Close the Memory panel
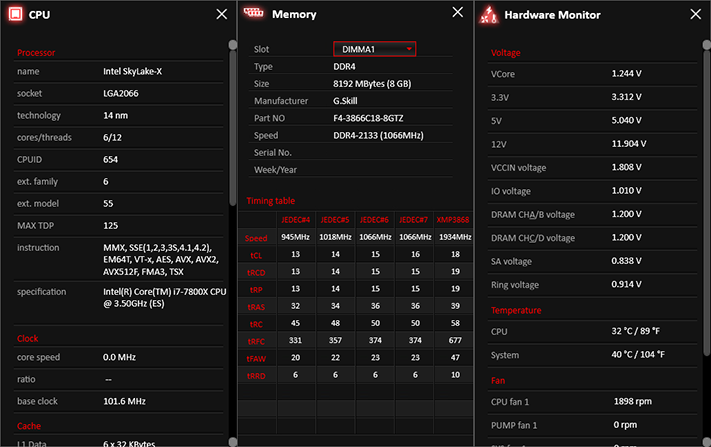The image size is (711, 447). coord(458,12)
